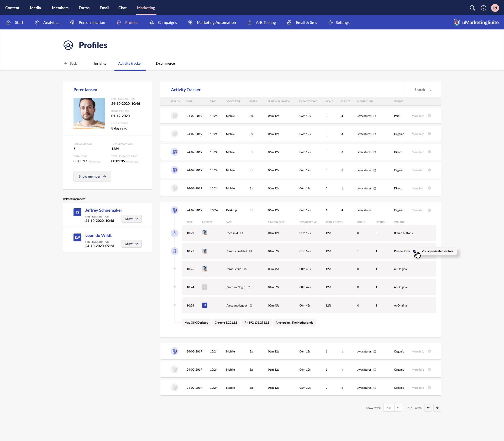Click the A-B testing flask timeline icon
This screenshot has height=441, width=504.
tap(175, 233)
